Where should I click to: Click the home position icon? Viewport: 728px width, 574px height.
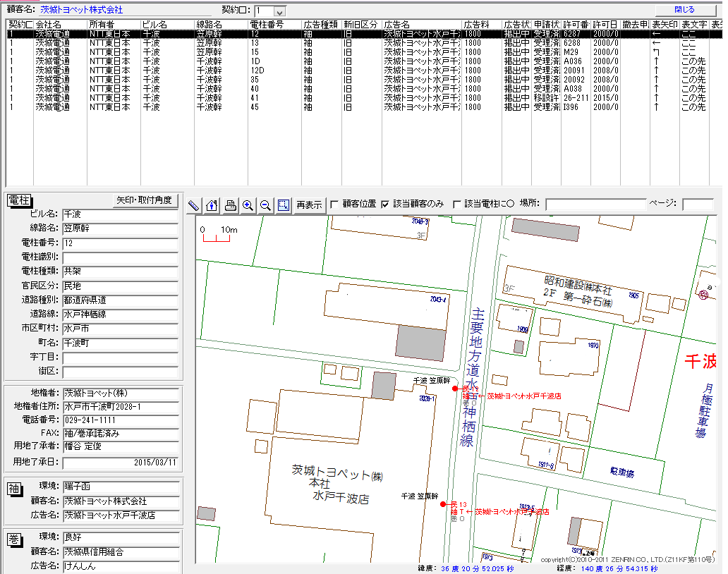212,205
